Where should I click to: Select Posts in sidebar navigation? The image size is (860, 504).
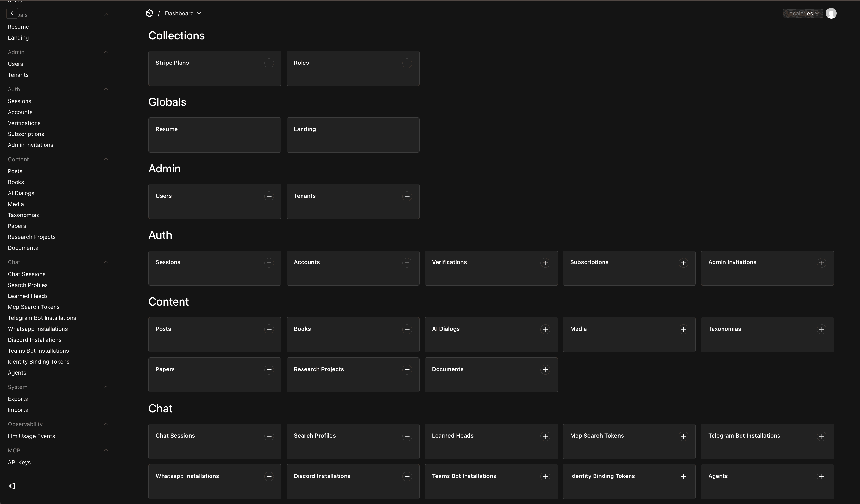(15, 171)
